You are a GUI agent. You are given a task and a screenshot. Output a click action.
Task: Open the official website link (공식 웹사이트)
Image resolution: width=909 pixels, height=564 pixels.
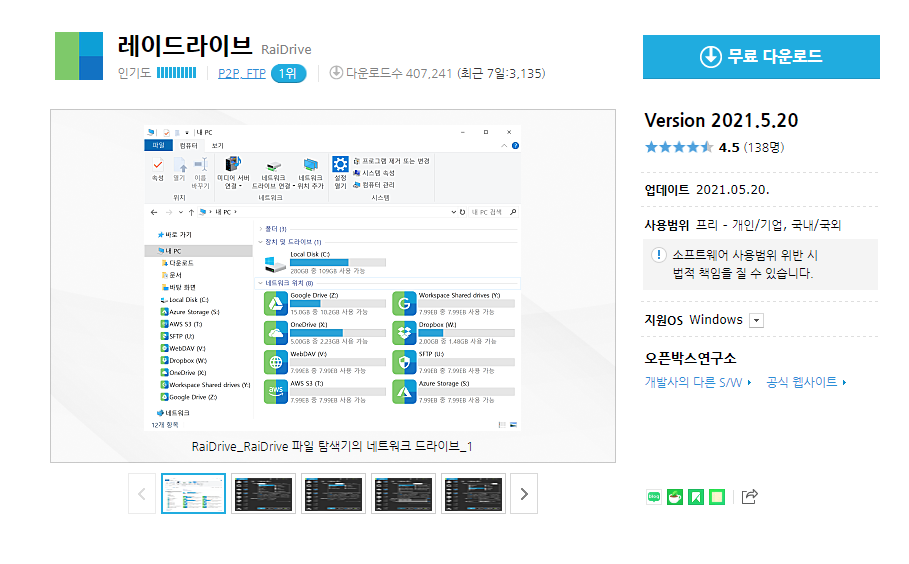click(806, 382)
